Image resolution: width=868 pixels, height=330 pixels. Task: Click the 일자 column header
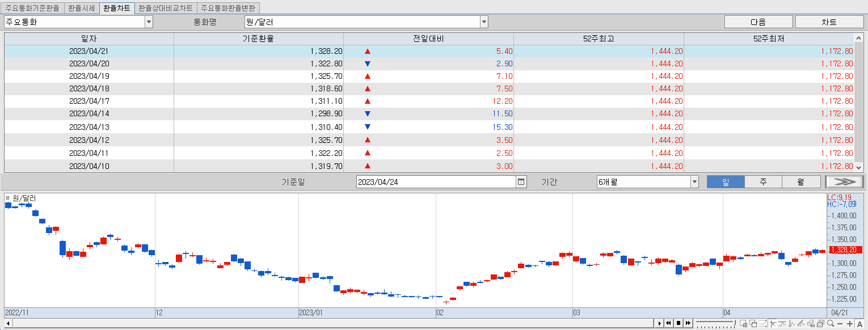pyautogui.click(x=89, y=39)
